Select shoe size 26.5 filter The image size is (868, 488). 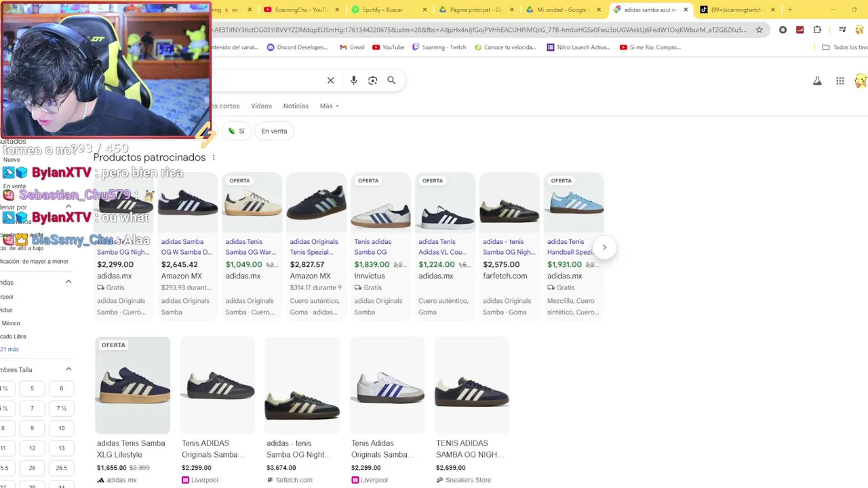tap(61, 468)
